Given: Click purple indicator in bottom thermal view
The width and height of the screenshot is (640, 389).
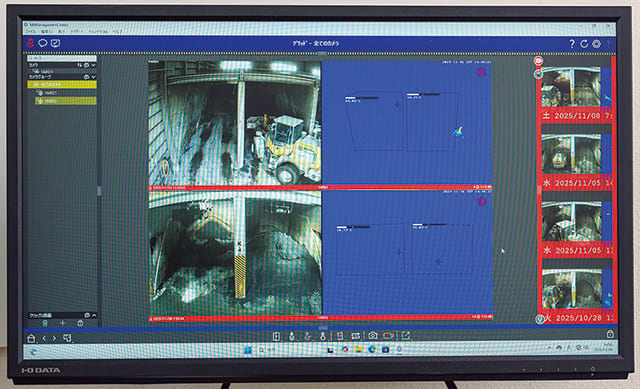Looking at the screenshot, I should tap(482, 202).
